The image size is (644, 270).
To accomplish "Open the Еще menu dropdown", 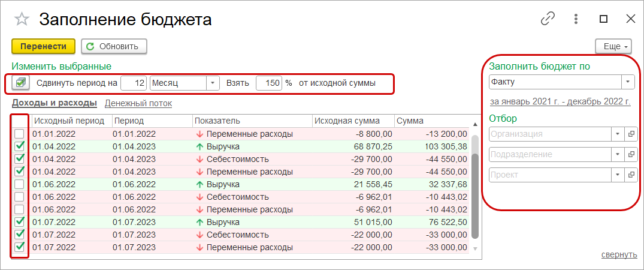I will coord(613,46).
